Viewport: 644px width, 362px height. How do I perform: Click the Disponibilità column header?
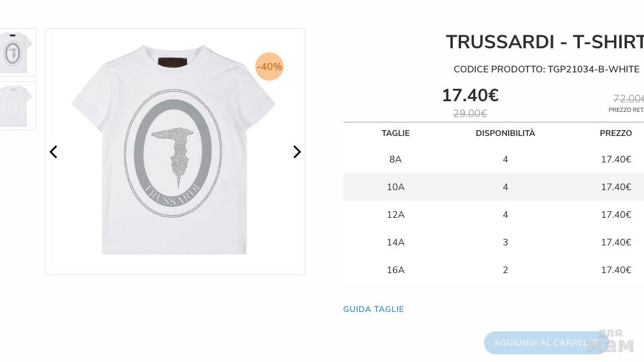[x=505, y=133]
